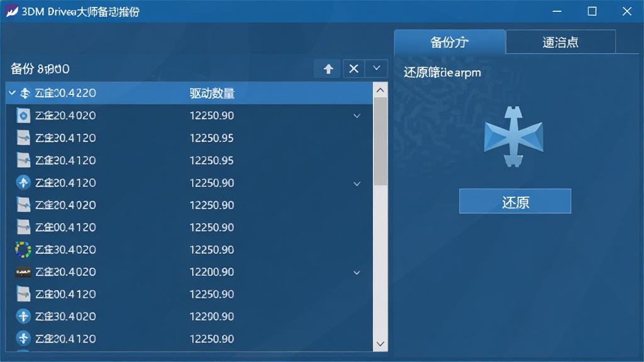Click the X delete button above the list

click(x=353, y=69)
